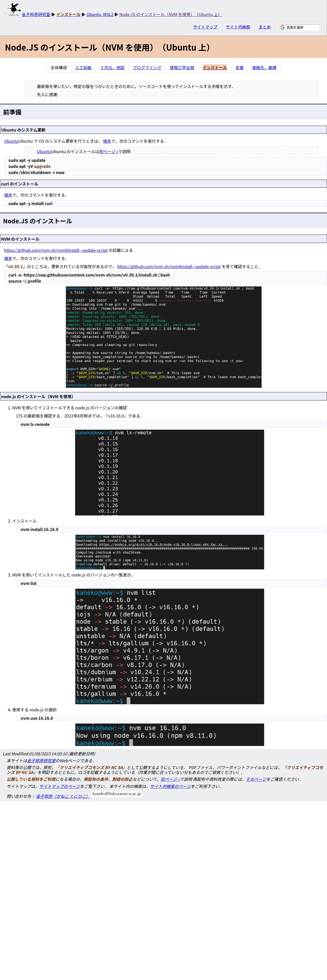The height and width of the screenshot is (980, 327).
Task: Click 'sudo apt -y update' command text
Action: pyautogui.click(x=27, y=160)
